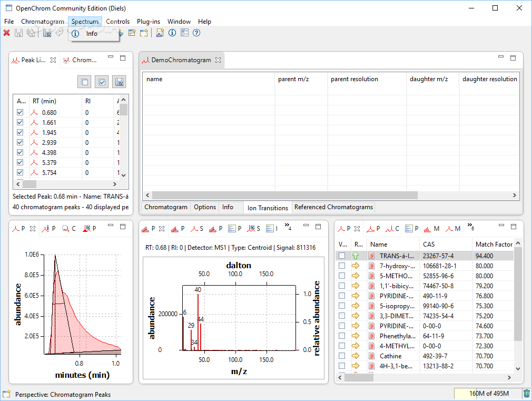The image size is (532, 401).
Task: Click the Save All icon in toolbar
Action: point(31,33)
